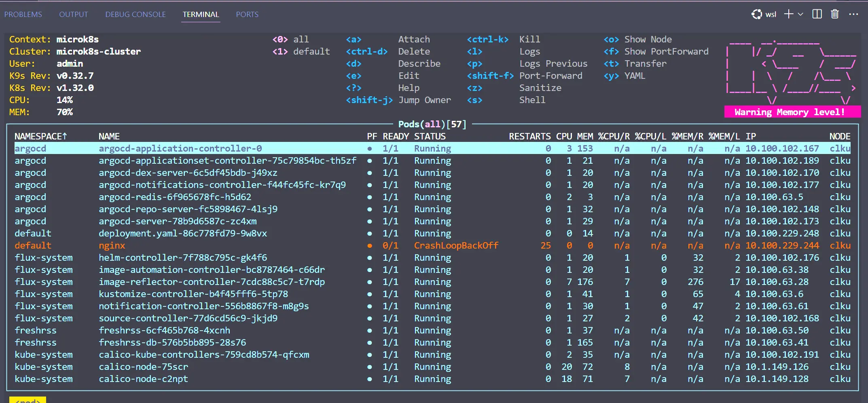The height and width of the screenshot is (403, 868).
Task: Select the PORTS tab
Action: (x=247, y=14)
